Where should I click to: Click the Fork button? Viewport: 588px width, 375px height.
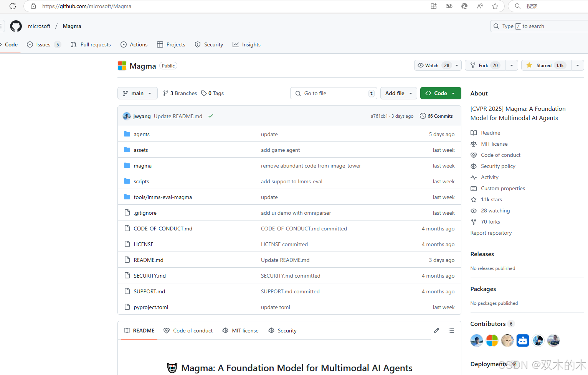click(x=485, y=65)
